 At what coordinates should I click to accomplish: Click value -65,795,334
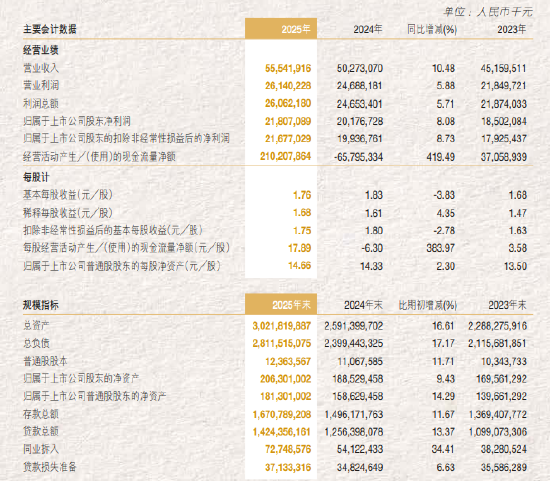[358, 157]
